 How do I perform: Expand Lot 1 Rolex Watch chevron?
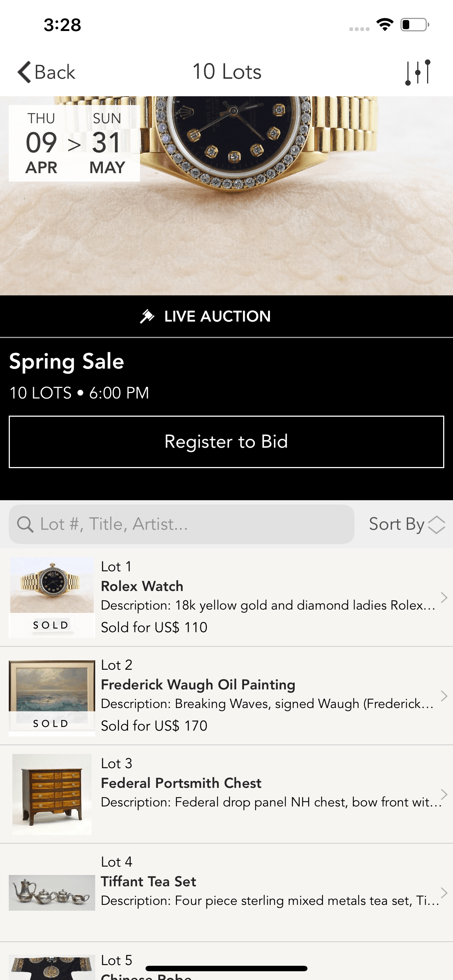click(444, 597)
